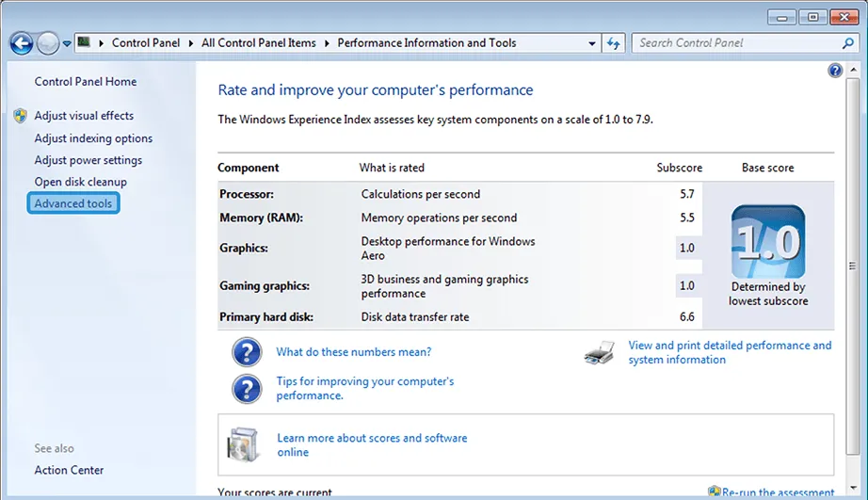Viewport: 868px width, 500px height.
Task: Click the search magnifier icon
Action: tap(847, 43)
